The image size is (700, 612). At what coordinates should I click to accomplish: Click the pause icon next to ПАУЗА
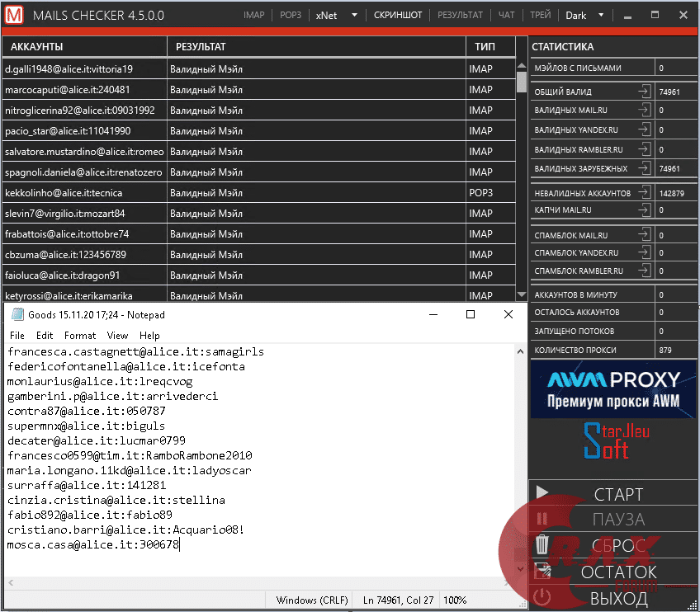point(542,518)
